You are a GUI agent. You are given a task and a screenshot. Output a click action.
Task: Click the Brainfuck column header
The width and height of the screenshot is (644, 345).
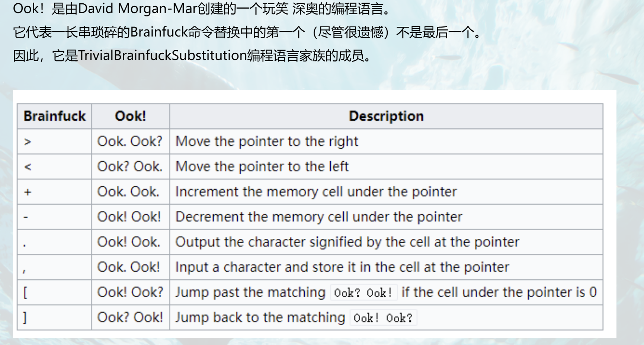tap(54, 116)
